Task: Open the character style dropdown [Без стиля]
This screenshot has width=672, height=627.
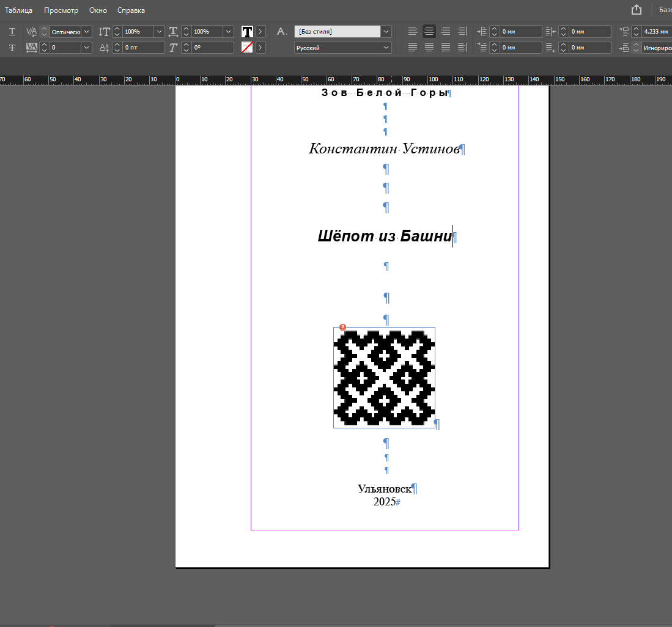Action: (386, 31)
